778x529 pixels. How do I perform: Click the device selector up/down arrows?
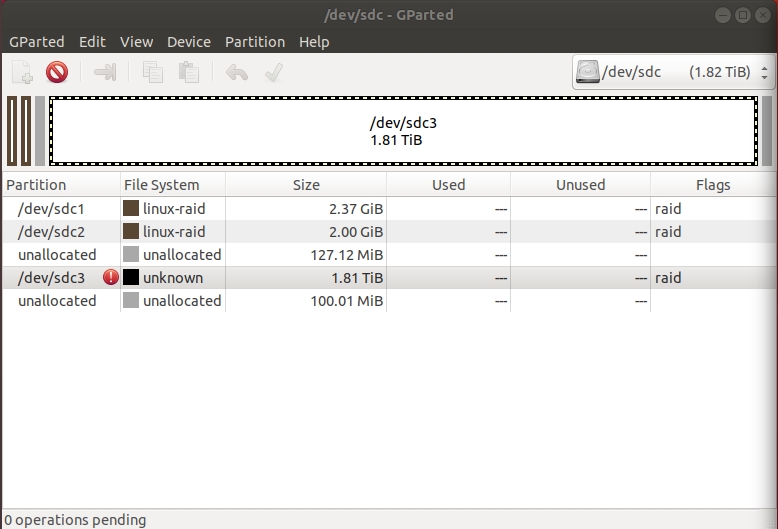tap(764, 72)
